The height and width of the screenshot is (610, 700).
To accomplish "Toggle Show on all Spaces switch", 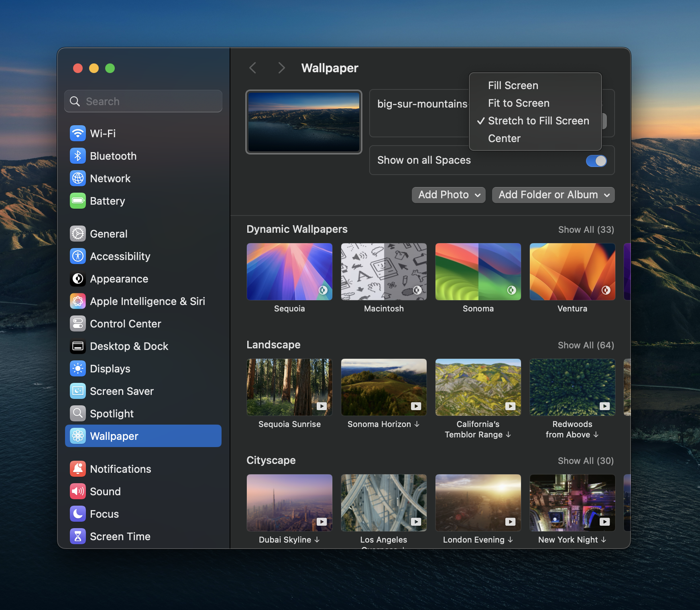I will point(596,161).
